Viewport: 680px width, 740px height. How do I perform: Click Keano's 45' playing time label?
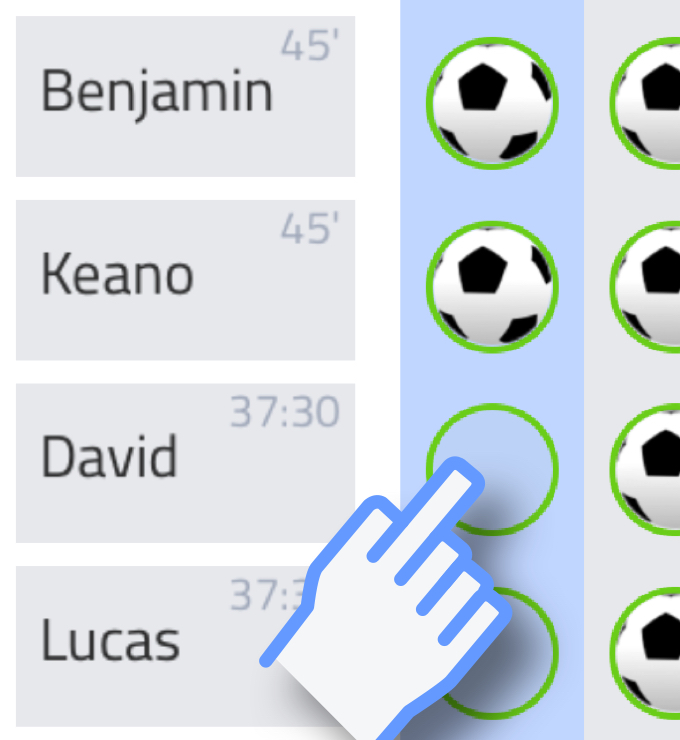(310, 229)
